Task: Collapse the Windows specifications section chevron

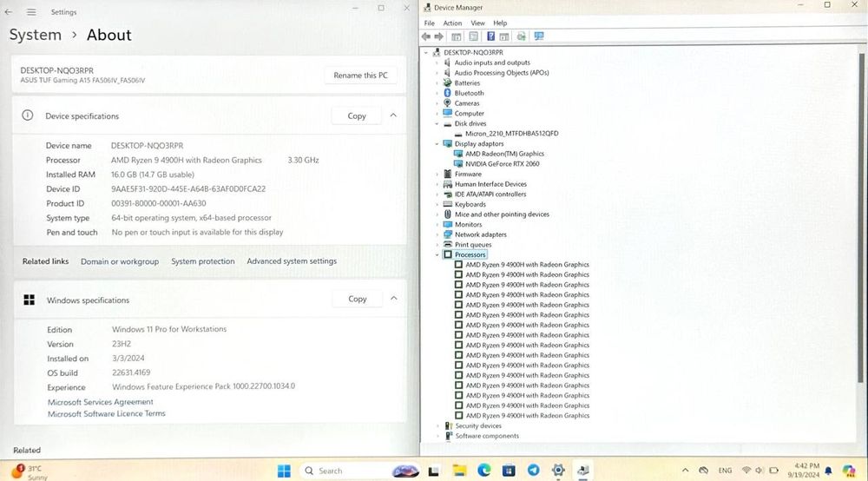Action: click(393, 299)
